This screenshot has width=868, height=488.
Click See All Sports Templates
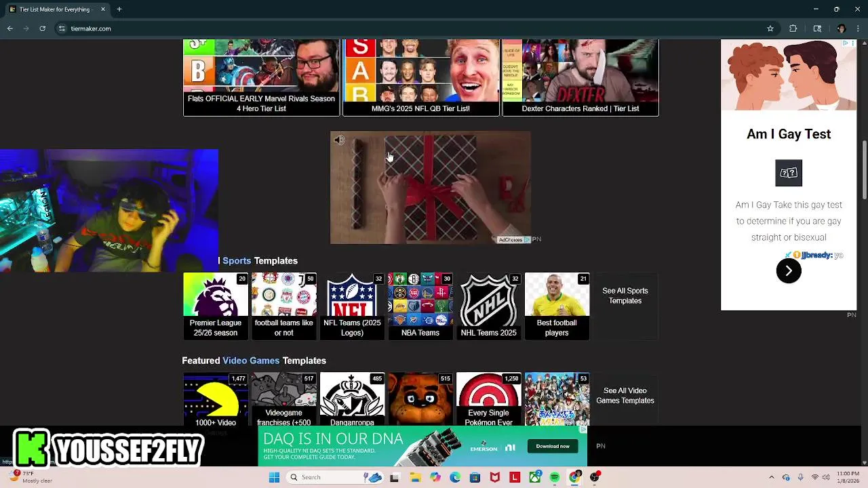[x=625, y=296]
